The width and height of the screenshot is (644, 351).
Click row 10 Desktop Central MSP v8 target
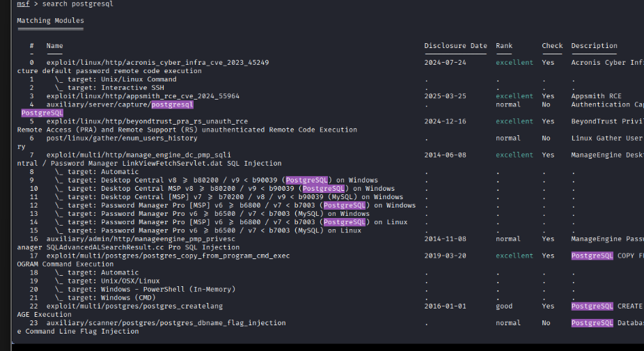pos(225,189)
